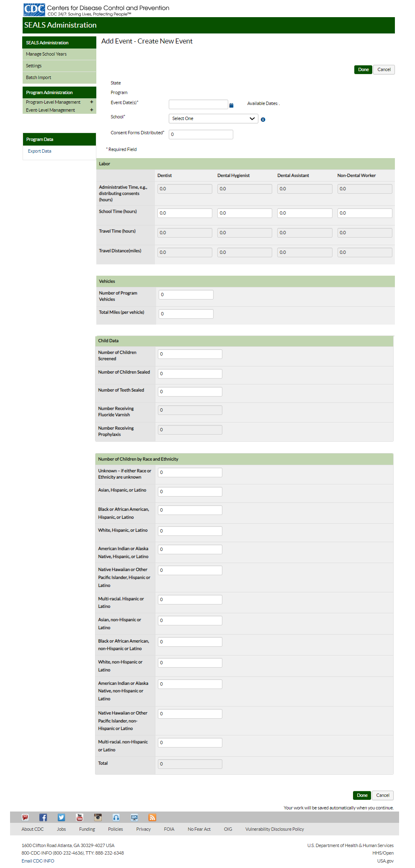
Task: Open Manage School Years menu item
Action: tap(46, 54)
